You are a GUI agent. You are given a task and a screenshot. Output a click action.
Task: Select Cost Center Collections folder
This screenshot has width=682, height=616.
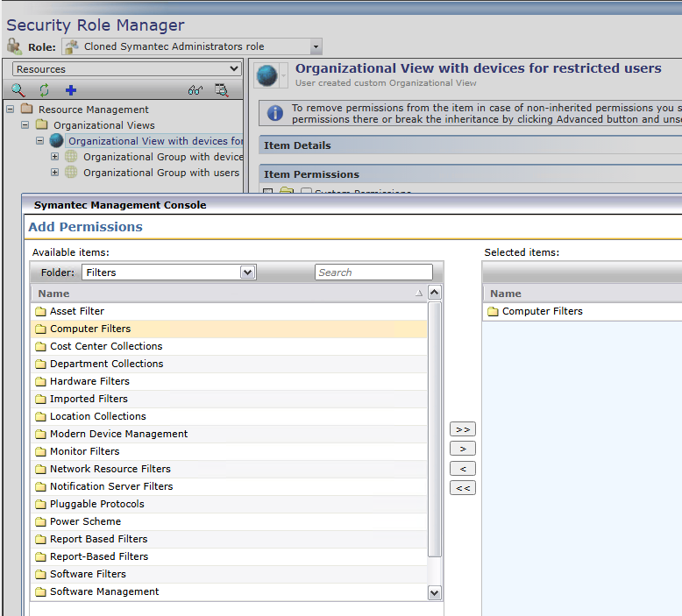click(x=229, y=346)
